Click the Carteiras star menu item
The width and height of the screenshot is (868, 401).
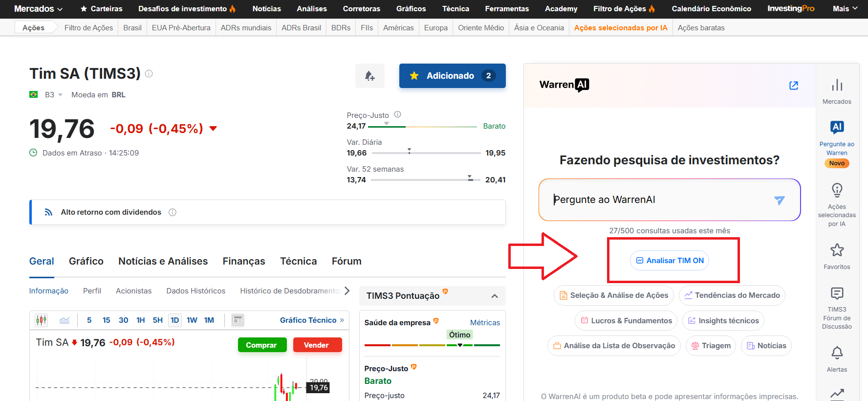[x=102, y=9]
